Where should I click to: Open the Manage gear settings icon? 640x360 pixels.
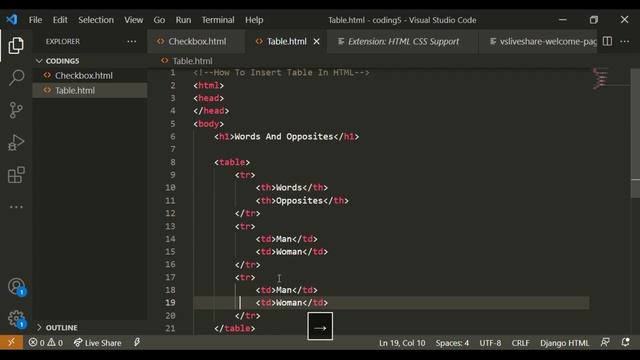pyautogui.click(x=16, y=319)
